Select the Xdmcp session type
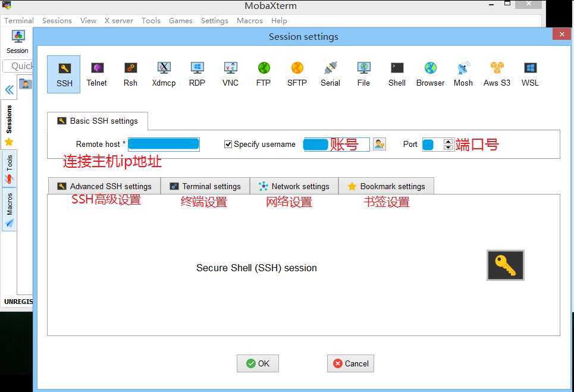 tap(164, 74)
